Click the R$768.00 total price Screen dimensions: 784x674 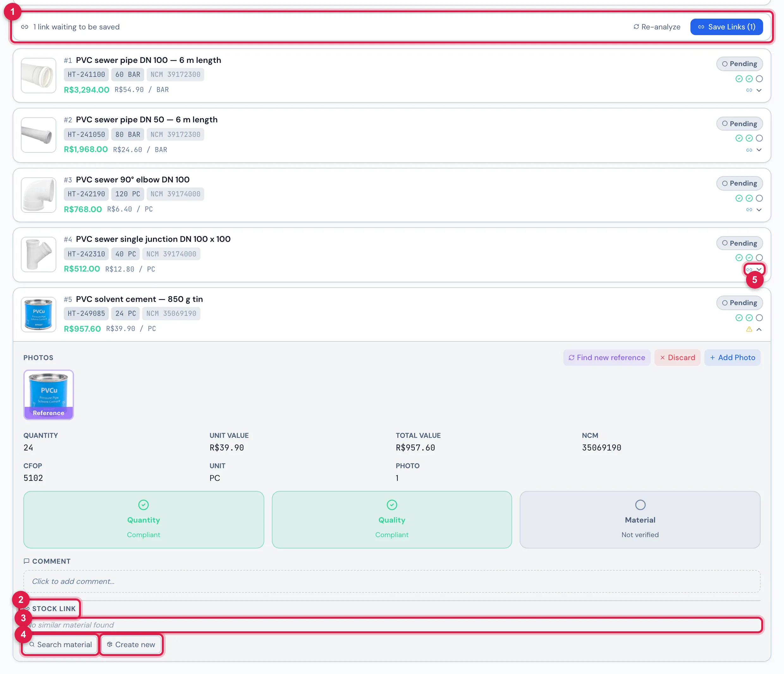(83, 209)
